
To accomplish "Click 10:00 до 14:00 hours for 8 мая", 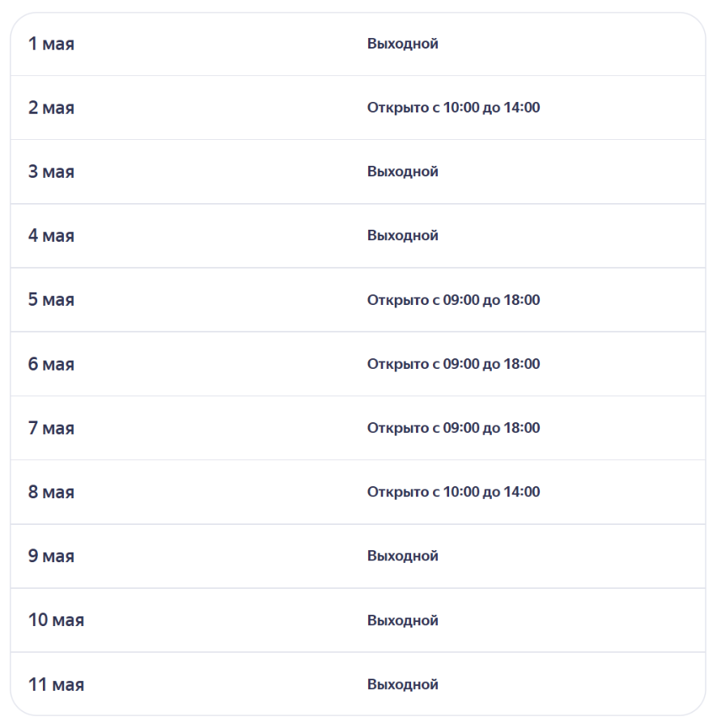I will pos(491,492).
